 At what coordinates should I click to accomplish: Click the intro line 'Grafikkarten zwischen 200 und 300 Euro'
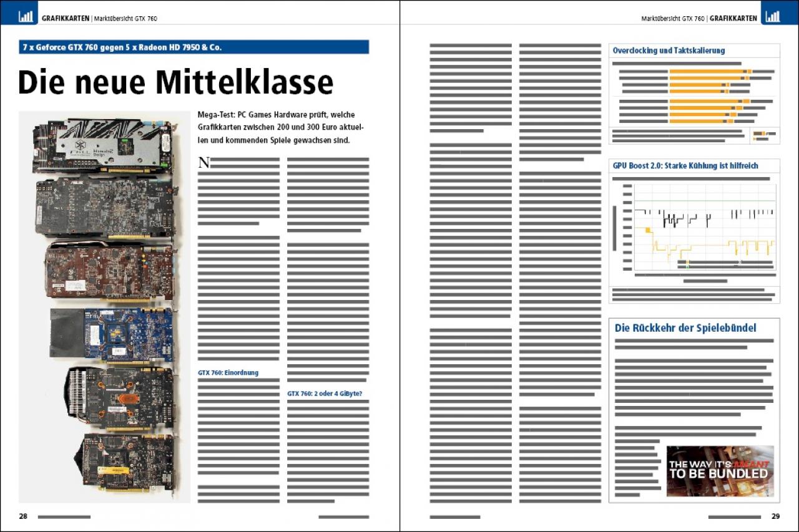pyautogui.click(x=280, y=128)
